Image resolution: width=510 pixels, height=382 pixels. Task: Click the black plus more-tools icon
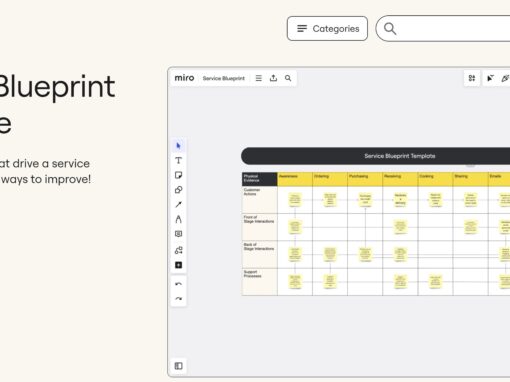pos(178,265)
